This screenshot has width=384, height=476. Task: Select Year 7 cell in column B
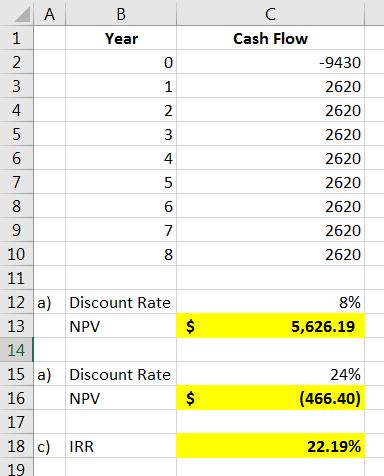(121, 230)
